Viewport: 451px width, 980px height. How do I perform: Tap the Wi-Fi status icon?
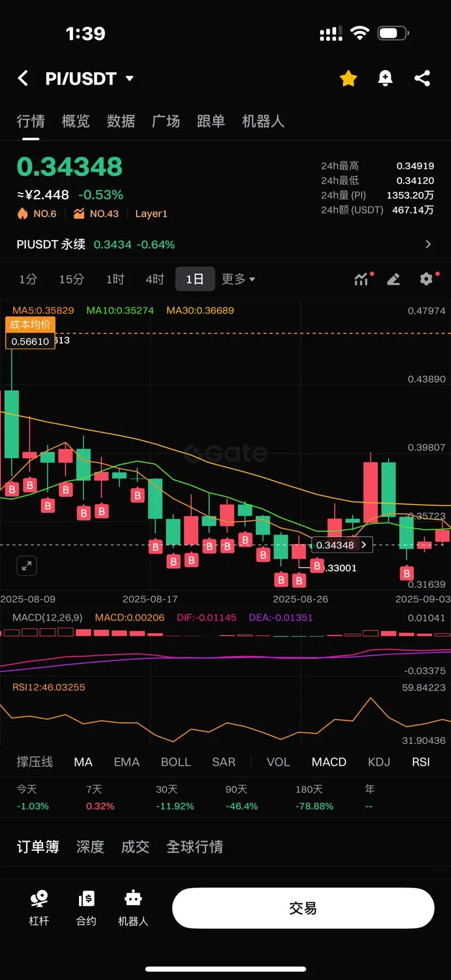click(x=359, y=33)
